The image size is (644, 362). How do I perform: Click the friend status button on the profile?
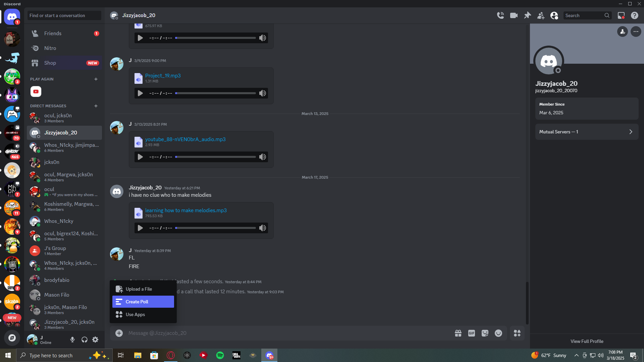pos(623,32)
